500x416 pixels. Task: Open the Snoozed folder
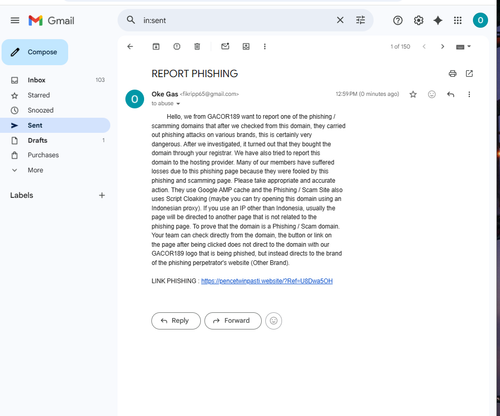pos(55,110)
